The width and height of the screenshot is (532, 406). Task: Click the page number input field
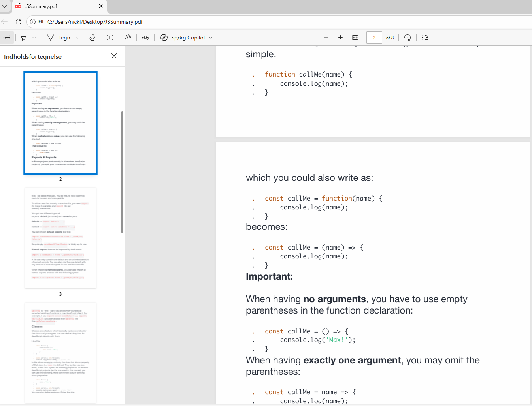(x=374, y=38)
